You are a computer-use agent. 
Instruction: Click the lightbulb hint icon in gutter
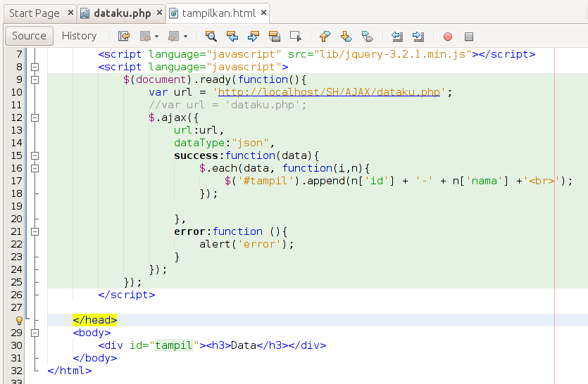coord(19,320)
